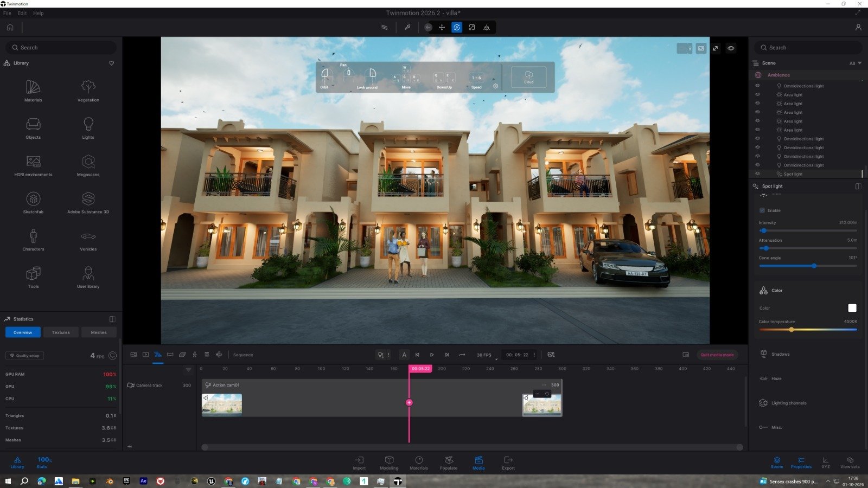Screen dimensions: 868x488
Task: Open the Export tab in bottom bar
Action: tap(508, 463)
